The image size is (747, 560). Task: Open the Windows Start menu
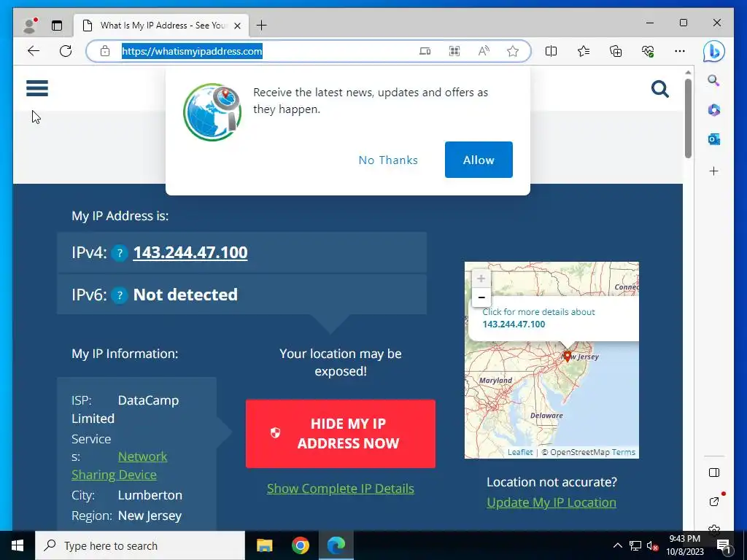(18, 545)
